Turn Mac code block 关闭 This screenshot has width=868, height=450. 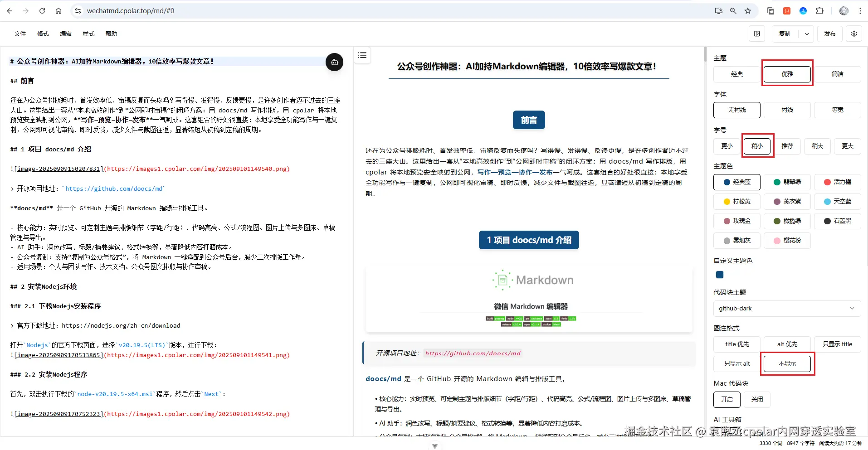click(757, 400)
